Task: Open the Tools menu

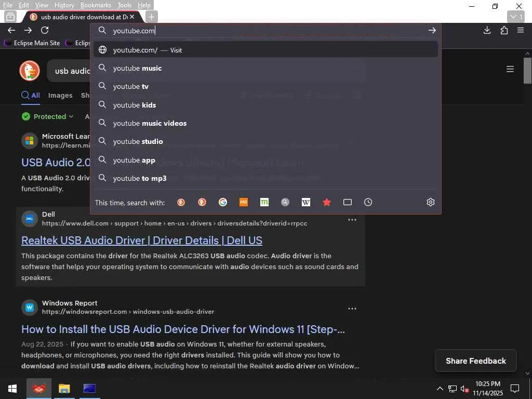Action: (x=124, y=5)
